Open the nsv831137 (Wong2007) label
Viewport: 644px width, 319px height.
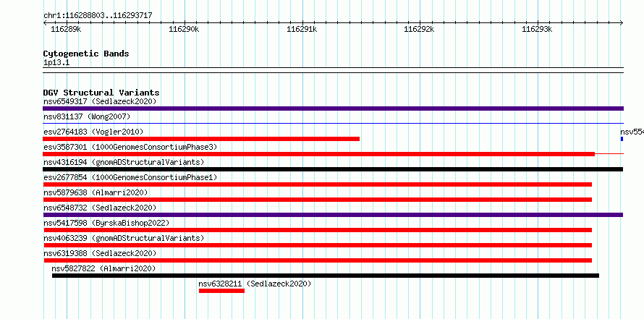[87, 116]
